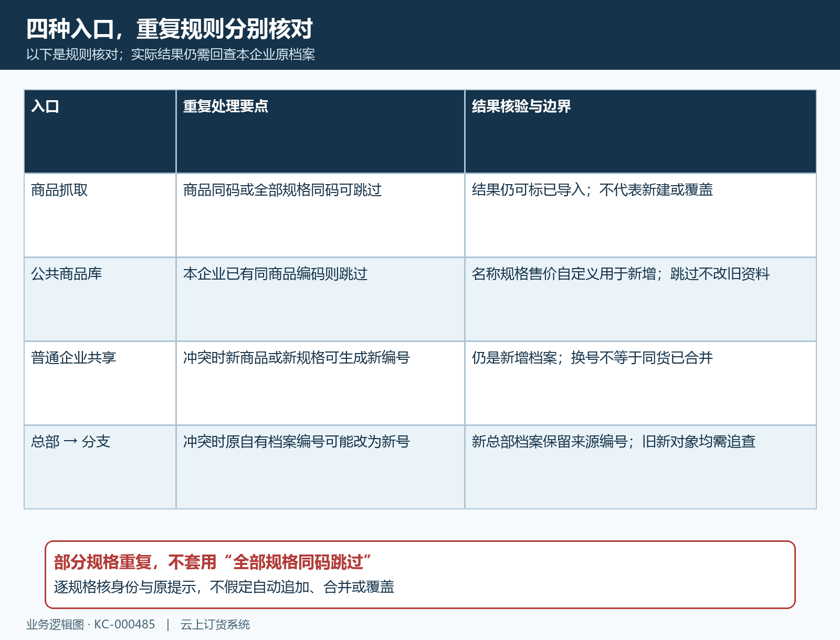
Task: Select the 总部 → 分支 cell
Action: pyautogui.click(x=100, y=467)
